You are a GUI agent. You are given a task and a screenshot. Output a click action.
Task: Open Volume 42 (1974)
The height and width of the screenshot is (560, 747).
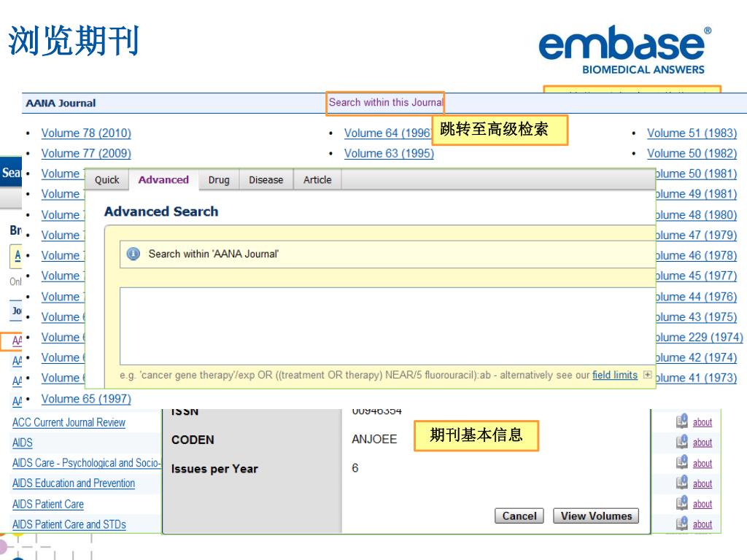click(696, 357)
